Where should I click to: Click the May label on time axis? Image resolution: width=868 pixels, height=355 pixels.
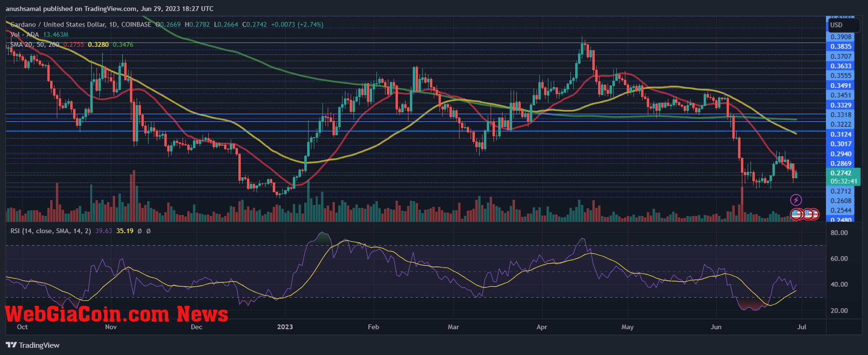pyautogui.click(x=627, y=327)
